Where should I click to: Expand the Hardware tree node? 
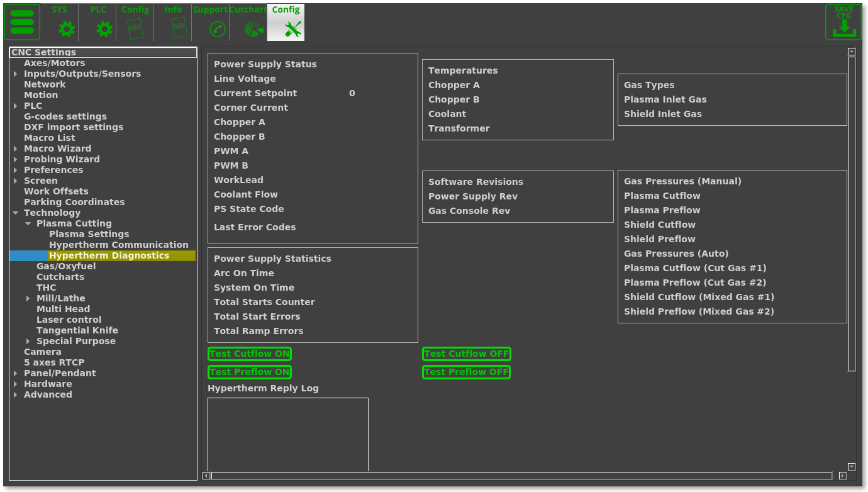(x=16, y=384)
